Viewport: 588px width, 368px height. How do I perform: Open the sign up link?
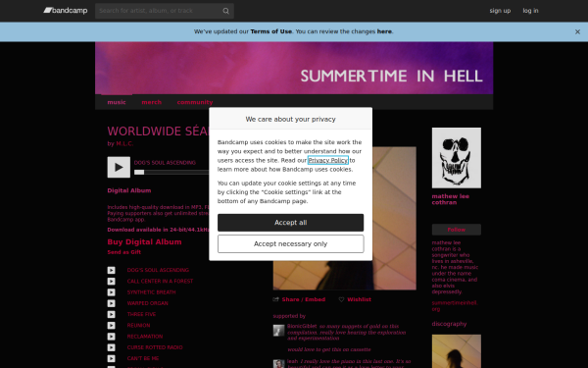500,11
